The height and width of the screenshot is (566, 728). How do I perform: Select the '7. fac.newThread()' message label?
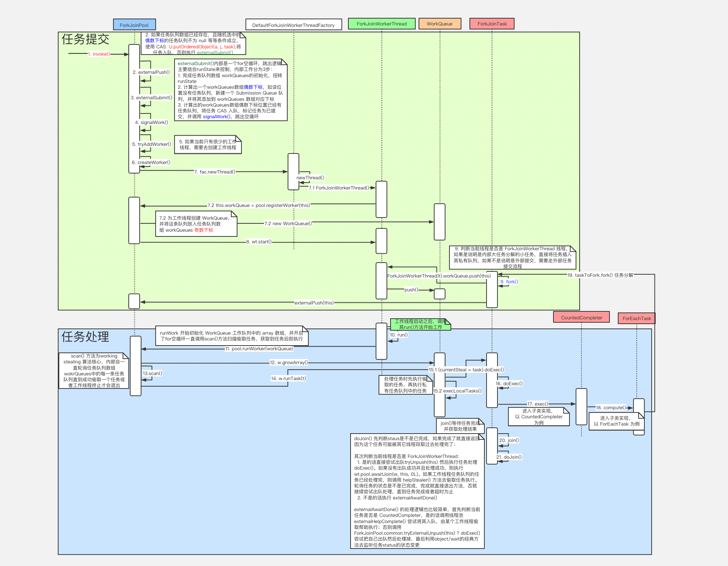pyautogui.click(x=215, y=172)
